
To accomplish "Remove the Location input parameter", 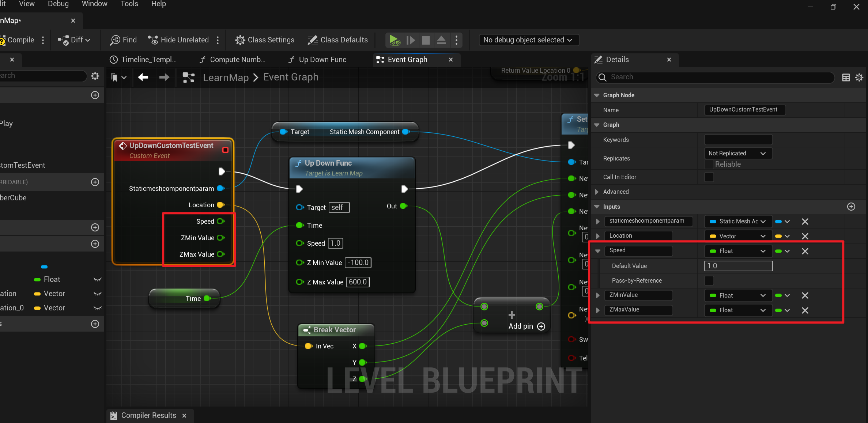I will 805,236.
